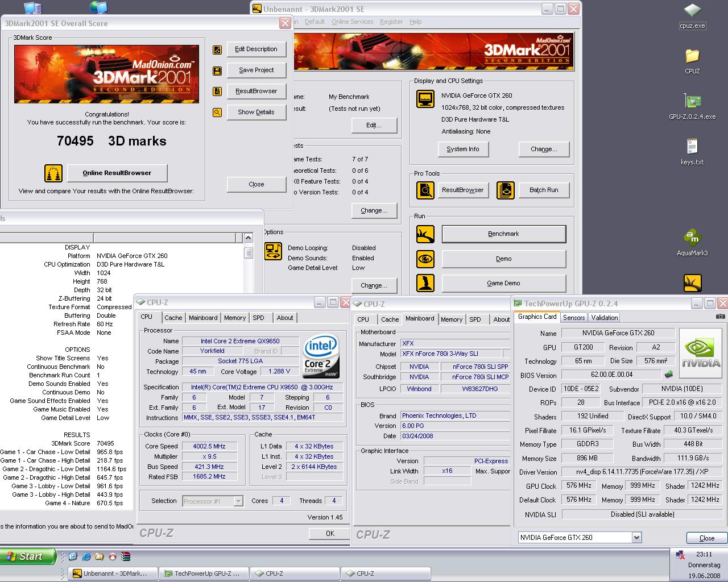728x582 pixels.
Task: Switch to SPD tab in left CPU-Z
Action: coord(258,318)
